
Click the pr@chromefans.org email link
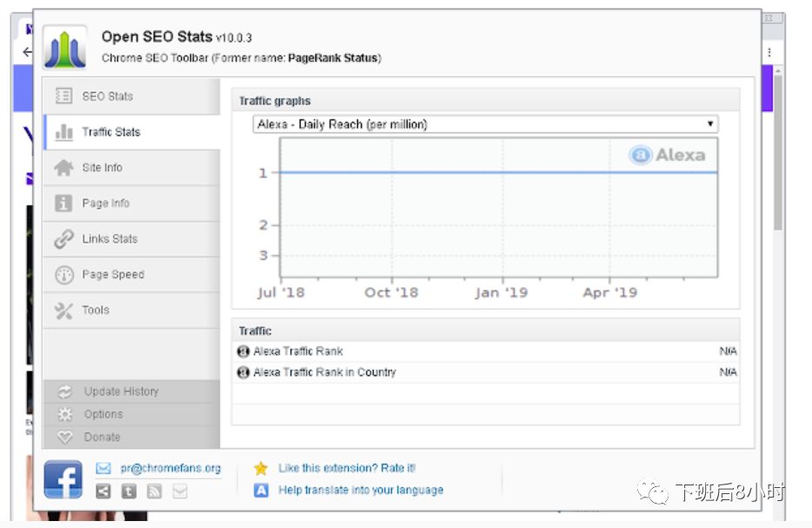pos(170,468)
